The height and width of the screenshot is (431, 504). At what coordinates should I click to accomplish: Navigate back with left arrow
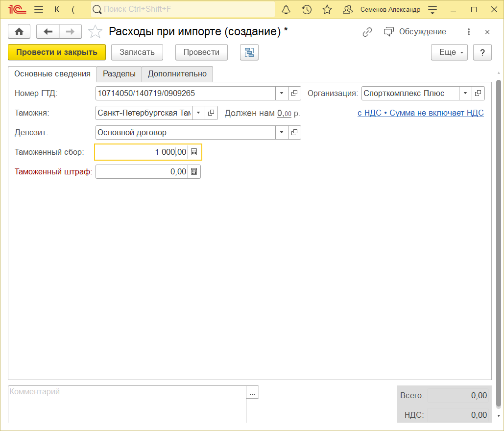[x=48, y=31]
